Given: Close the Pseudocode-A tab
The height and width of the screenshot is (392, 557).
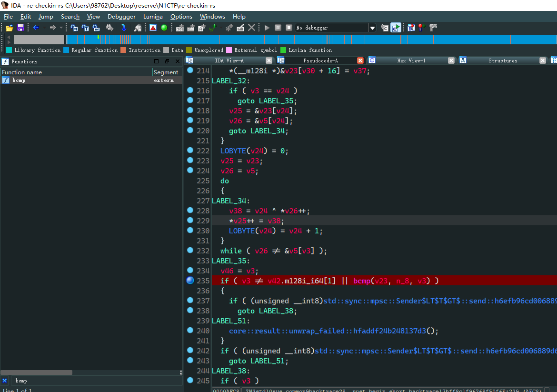Looking at the screenshot, I should click(360, 60).
